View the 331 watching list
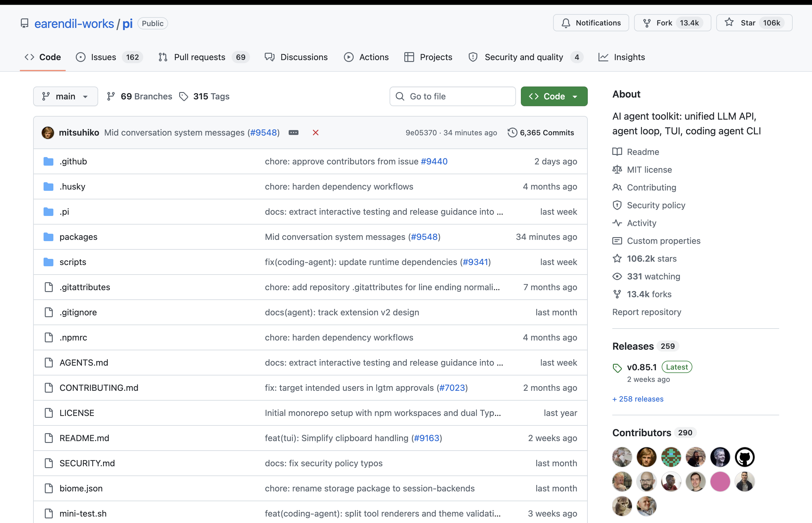The width and height of the screenshot is (812, 523). (x=646, y=276)
